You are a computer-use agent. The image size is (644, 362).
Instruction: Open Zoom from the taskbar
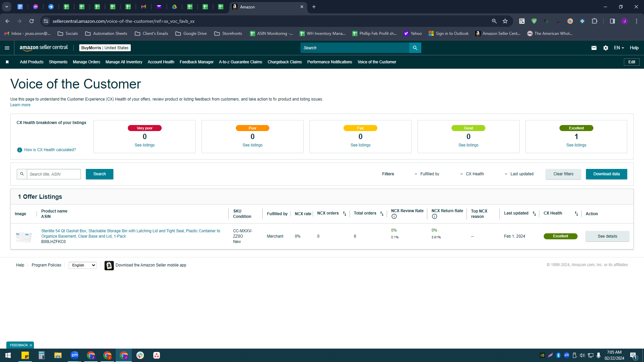(74, 355)
